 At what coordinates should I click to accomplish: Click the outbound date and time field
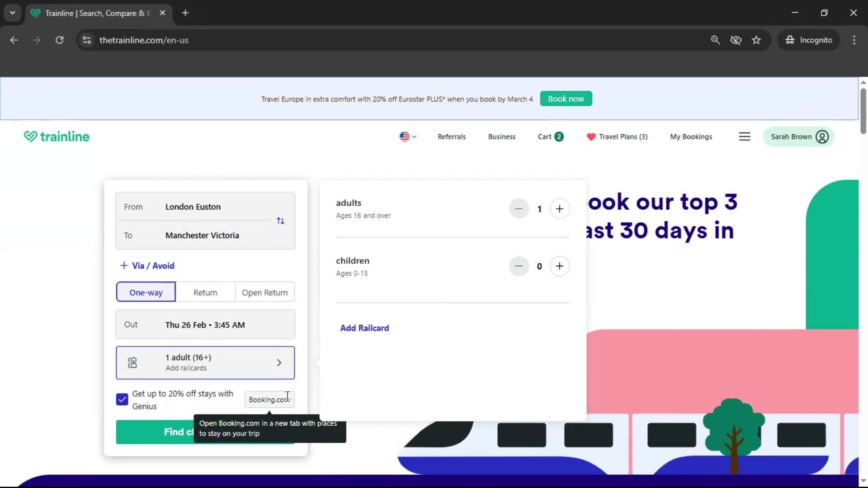[205, 324]
